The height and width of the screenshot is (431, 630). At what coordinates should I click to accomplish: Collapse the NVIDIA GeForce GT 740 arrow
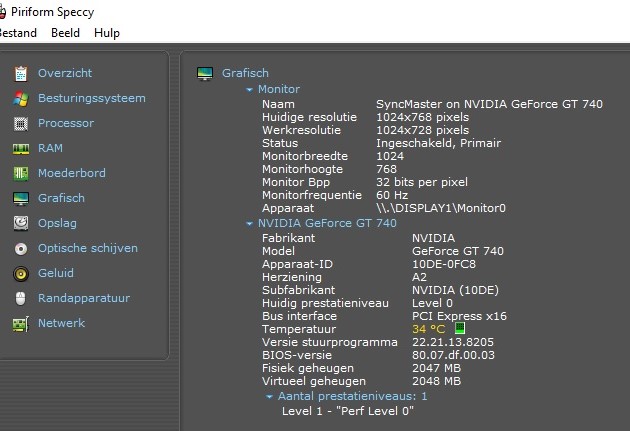[250, 223]
